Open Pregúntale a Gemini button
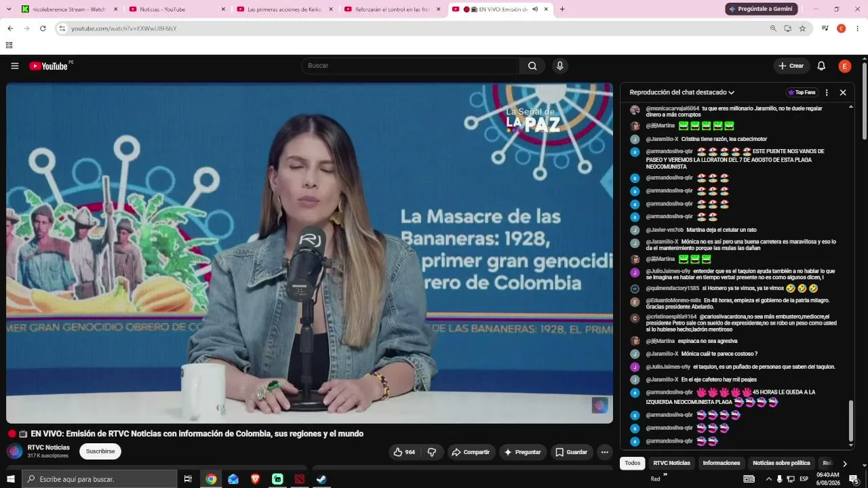Image resolution: width=868 pixels, height=488 pixels. 761,9
